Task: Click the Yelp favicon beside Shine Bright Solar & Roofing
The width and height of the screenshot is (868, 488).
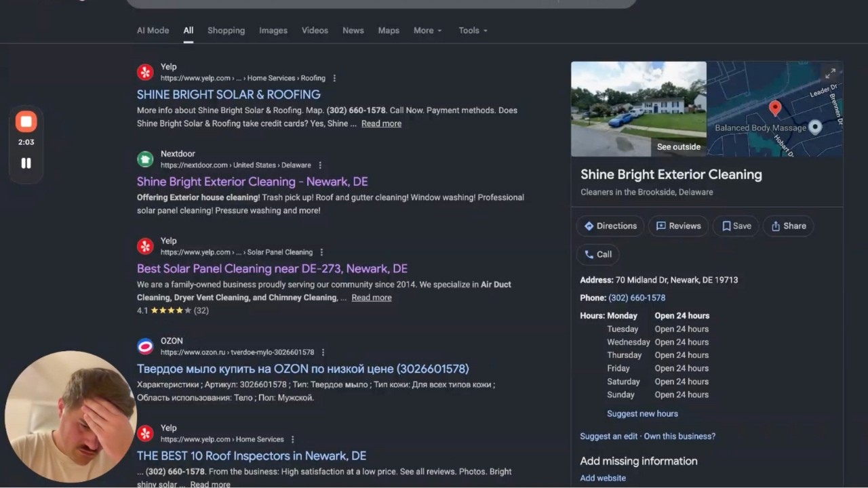Action: point(145,73)
